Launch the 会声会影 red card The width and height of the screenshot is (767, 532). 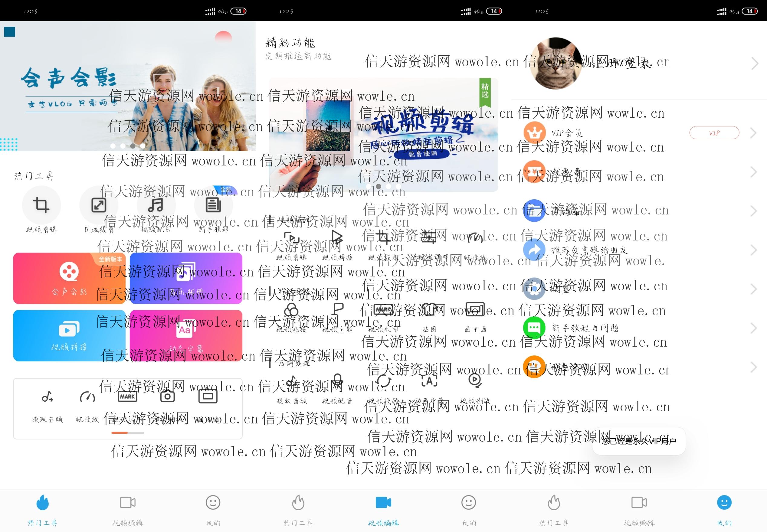click(69, 278)
